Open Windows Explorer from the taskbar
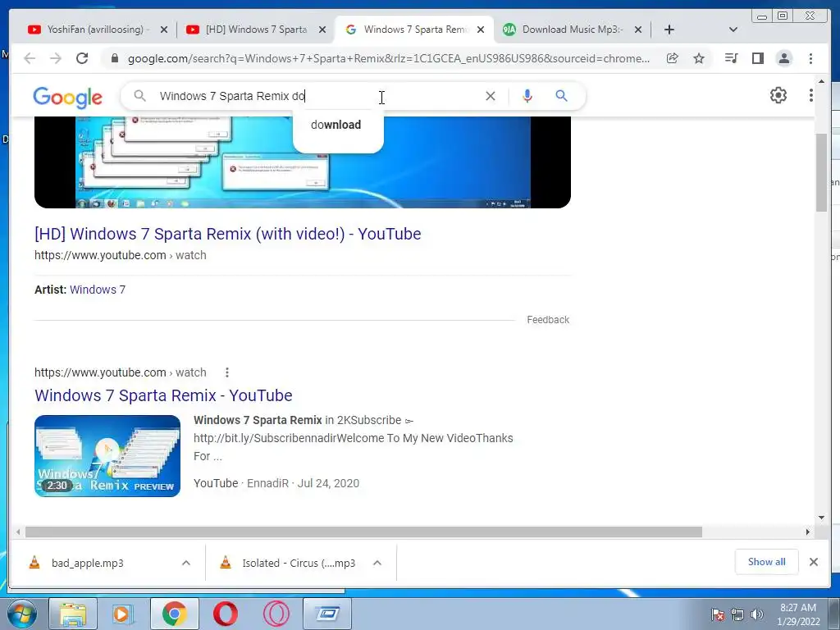The image size is (840, 630). (73, 614)
